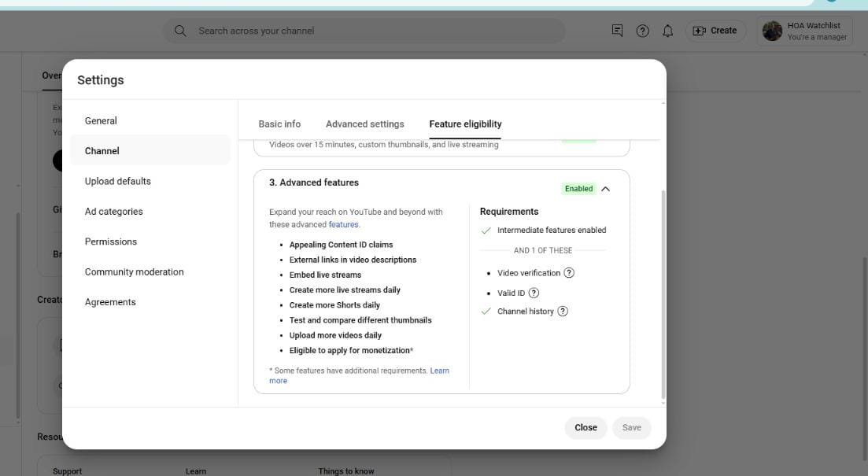Click the search magnifier icon

click(180, 31)
